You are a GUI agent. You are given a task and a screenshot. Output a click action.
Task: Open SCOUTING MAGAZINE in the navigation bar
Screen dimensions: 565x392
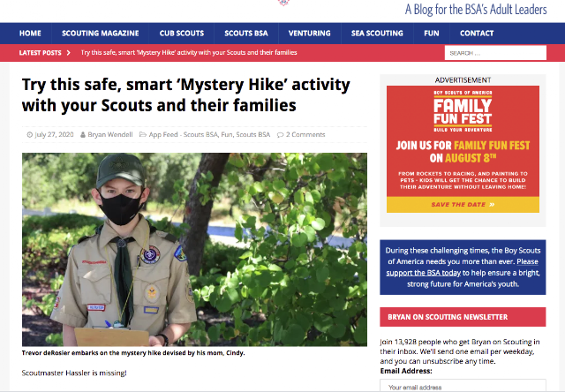(x=100, y=34)
